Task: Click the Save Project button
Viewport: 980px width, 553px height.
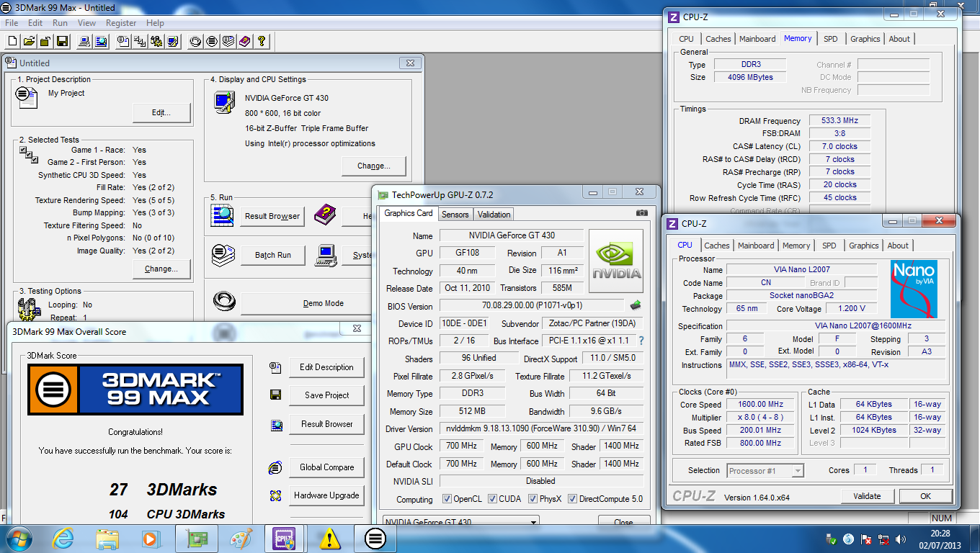Action: [x=326, y=395]
